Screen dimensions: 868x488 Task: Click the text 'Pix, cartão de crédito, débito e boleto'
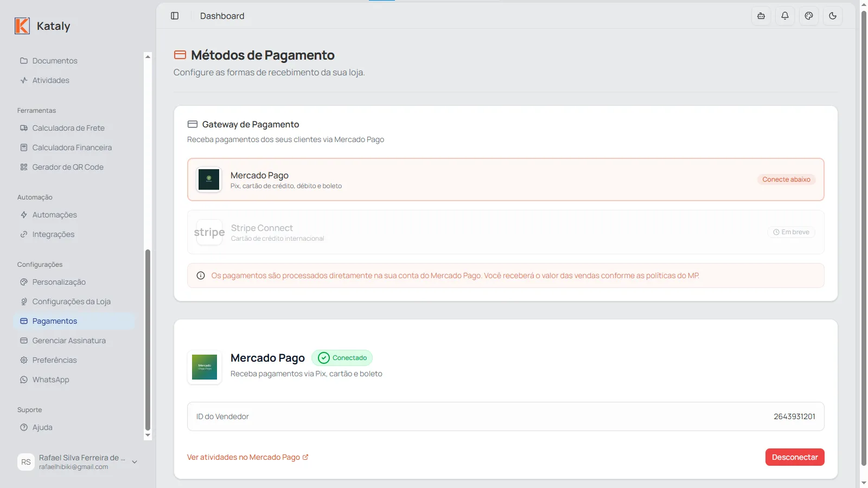286,186
